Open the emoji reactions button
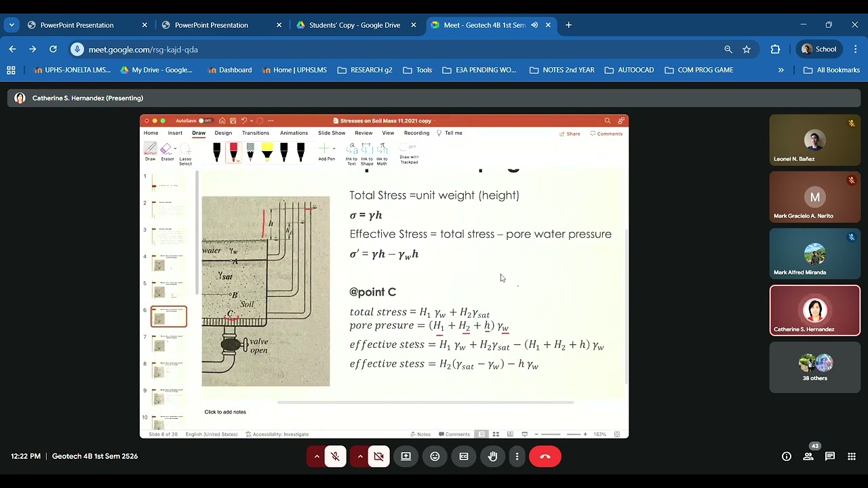Image resolution: width=868 pixels, height=488 pixels. tap(435, 456)
